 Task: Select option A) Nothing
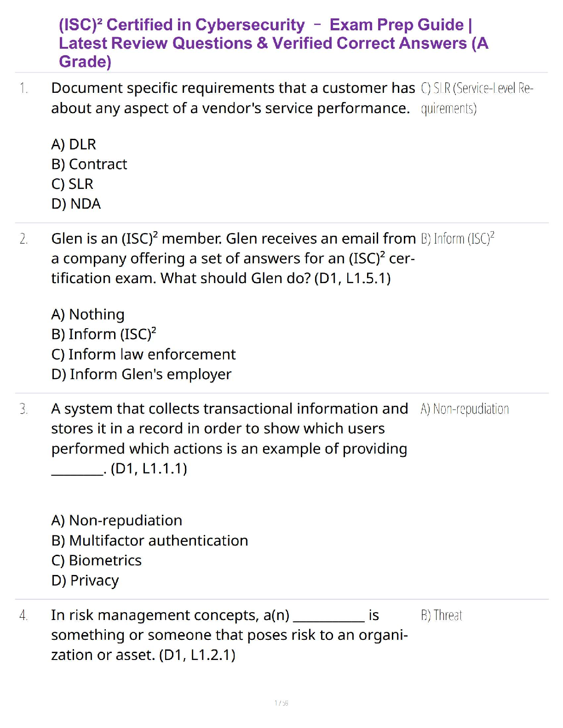[88, 314]
